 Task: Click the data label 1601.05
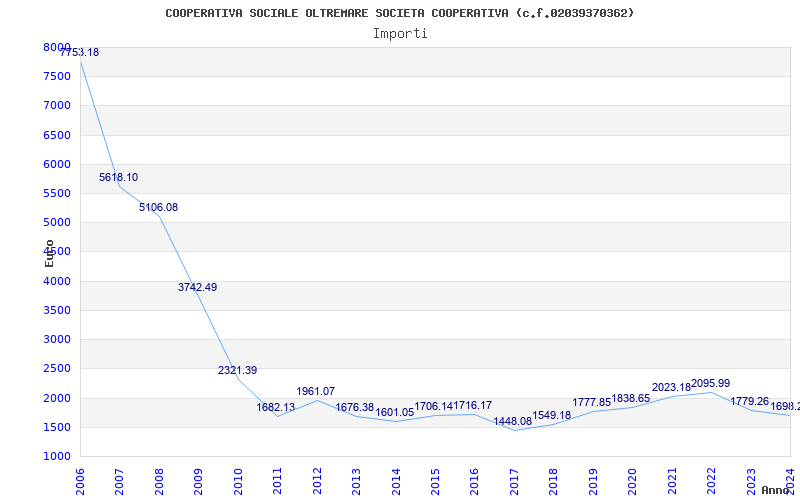click(394, 412)
